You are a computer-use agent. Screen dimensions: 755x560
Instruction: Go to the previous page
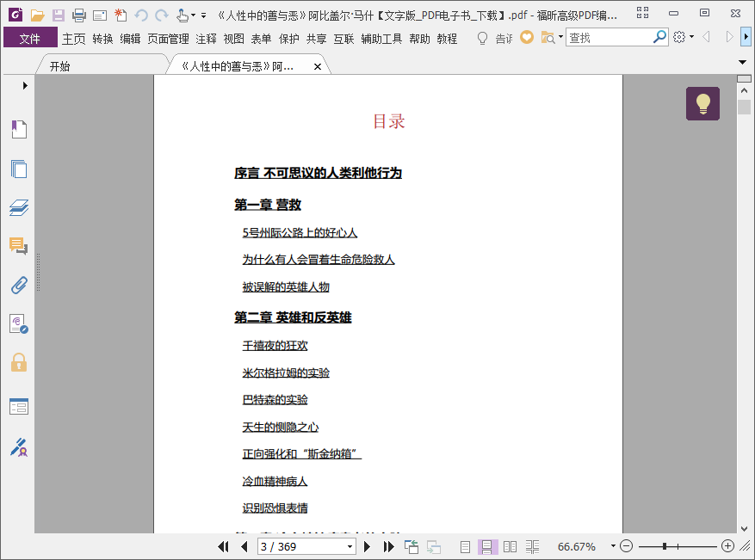[x=244, y=546]
